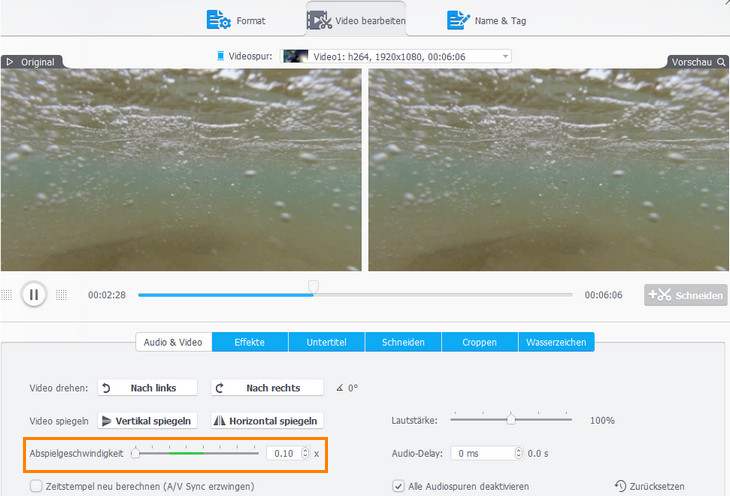
Task: Select the blue Schneiden tab
Action: click(403, 342)
